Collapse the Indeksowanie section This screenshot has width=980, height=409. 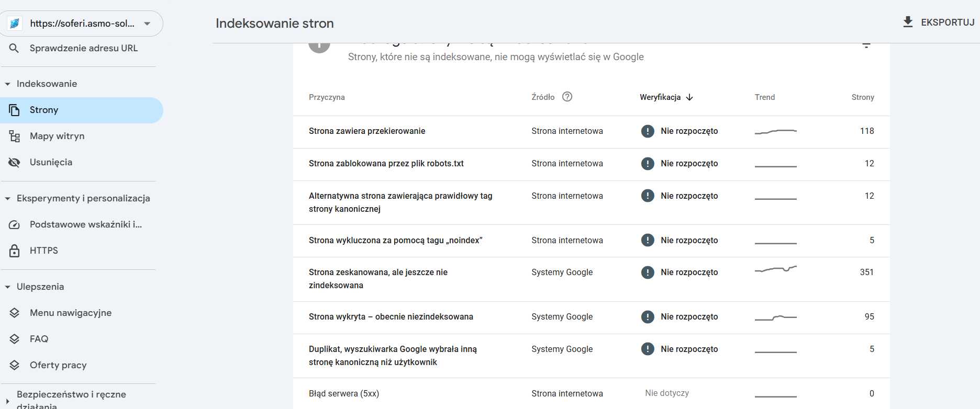(7, 84)
